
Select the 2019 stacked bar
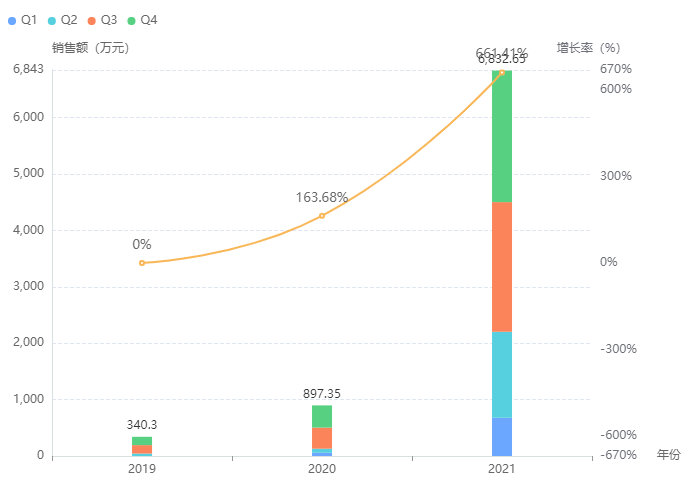pos(142,446)
